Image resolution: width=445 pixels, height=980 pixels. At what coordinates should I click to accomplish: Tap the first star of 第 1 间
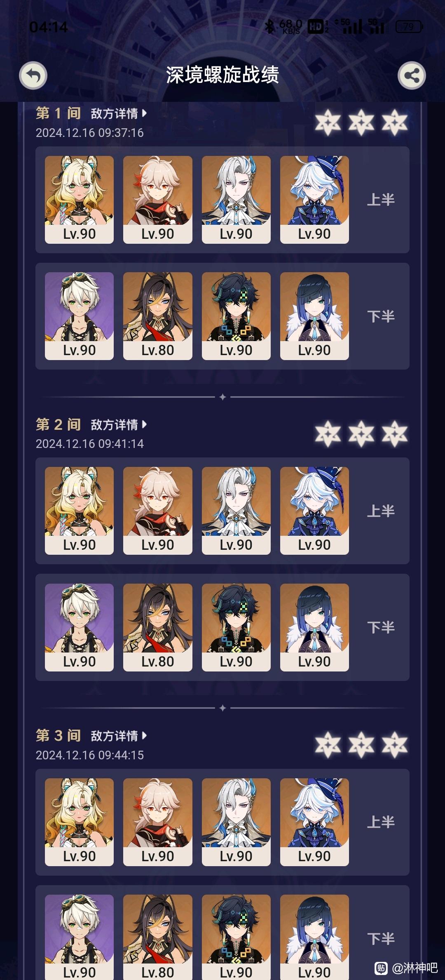pyautogui.click(x=328, y=122)
